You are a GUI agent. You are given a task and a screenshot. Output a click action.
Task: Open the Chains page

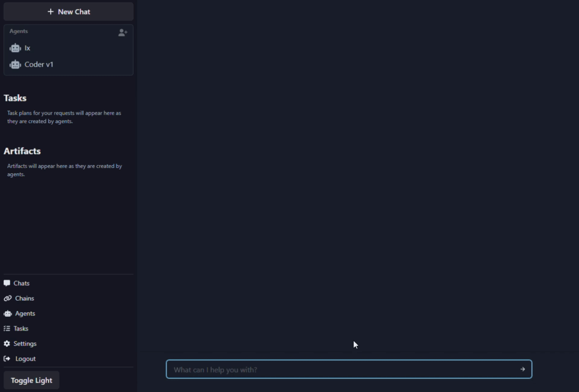[x=24, y=298]
